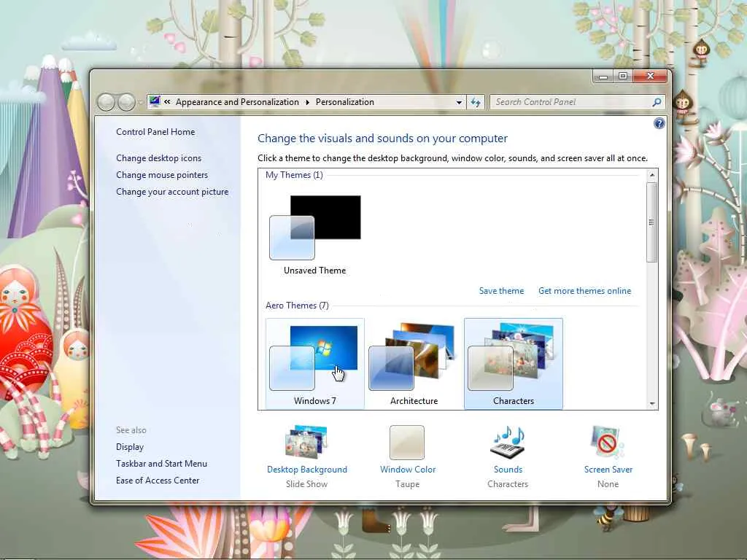This screenshot has width=747, height=560.
Task: Click the search magnifier icon
Action: click(657, 102)
